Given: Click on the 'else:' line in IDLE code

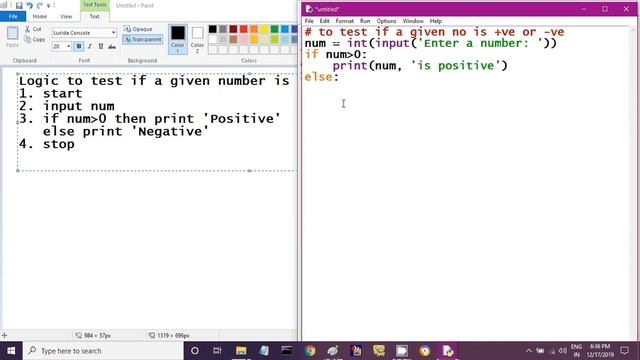Looking at the screenshot, I should [x=322, y=77].
